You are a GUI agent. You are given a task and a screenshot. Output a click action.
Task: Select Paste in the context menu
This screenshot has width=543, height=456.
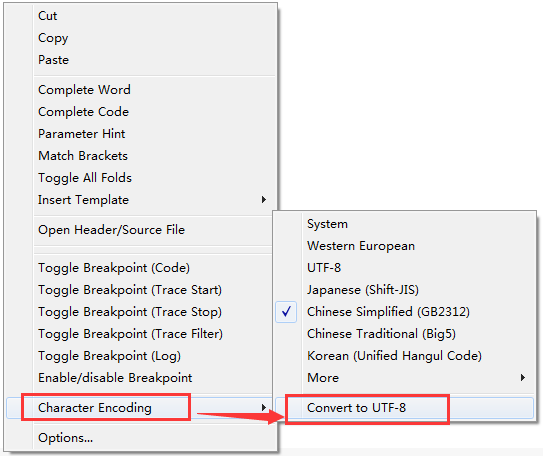(x=140, y=60)
